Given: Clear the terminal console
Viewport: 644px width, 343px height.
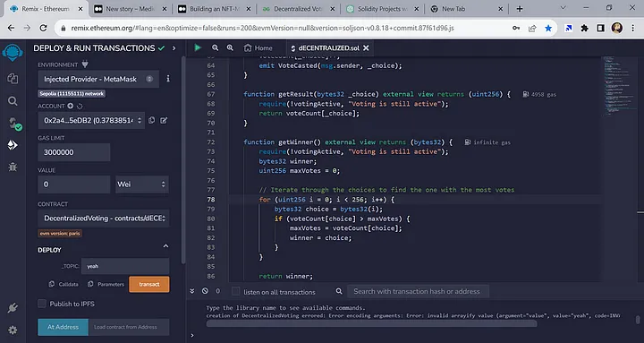Looking at the screenshot, I should click(205, 291).
